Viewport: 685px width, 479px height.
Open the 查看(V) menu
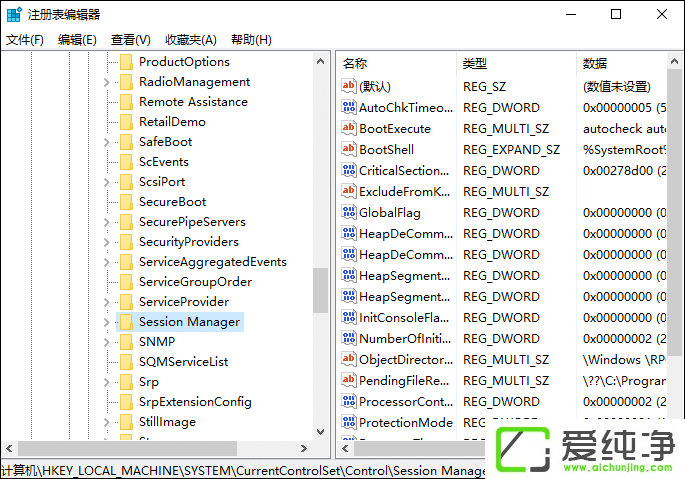coord(130,40)
